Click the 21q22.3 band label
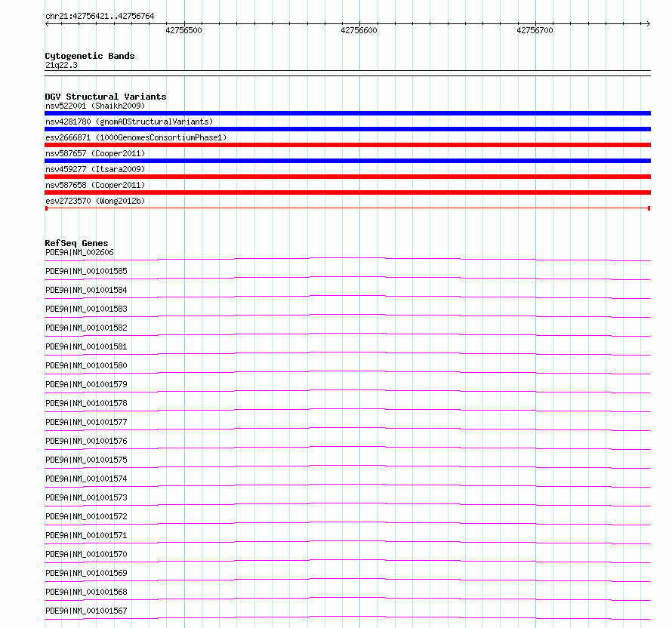 click(x=61, y=65)
